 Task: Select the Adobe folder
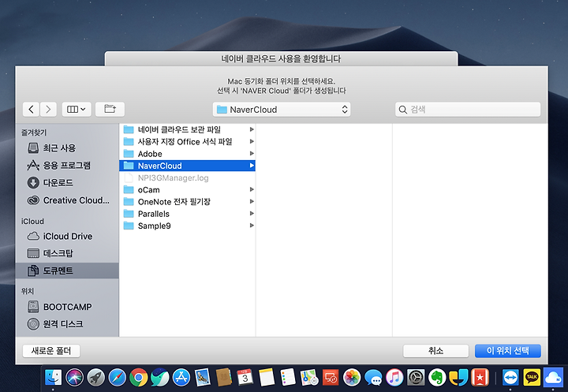pos(187,154)
